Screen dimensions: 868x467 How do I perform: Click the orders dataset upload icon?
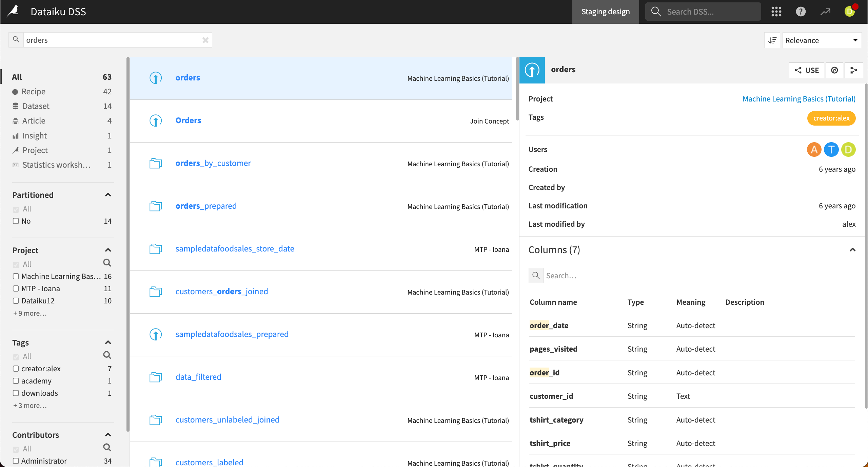click(156, 78)
